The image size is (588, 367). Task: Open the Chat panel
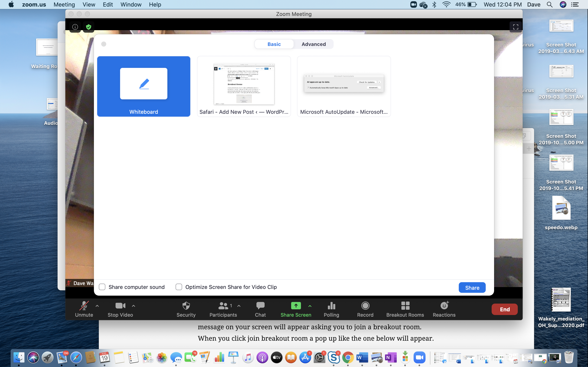tap(260, 306)
